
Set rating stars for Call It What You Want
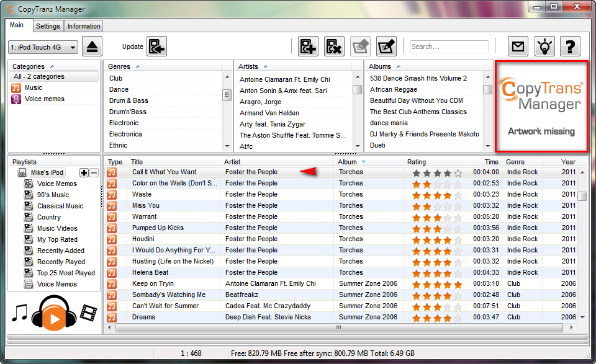click(437, 173)
